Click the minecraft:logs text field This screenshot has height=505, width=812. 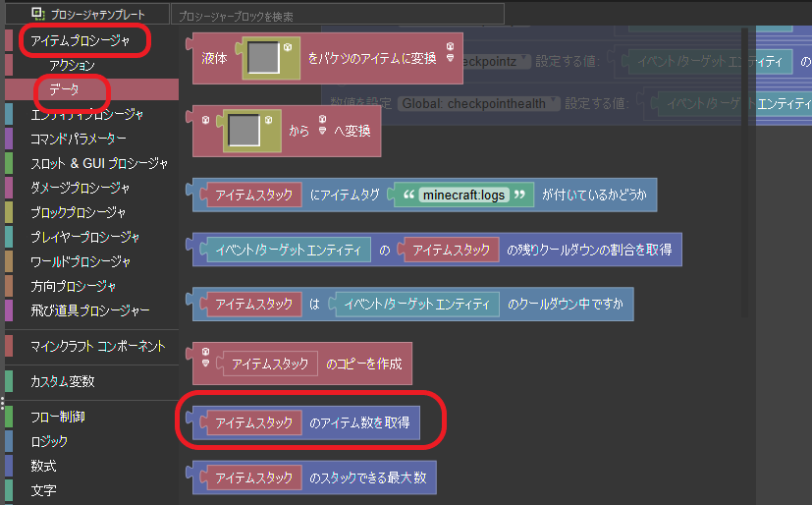point(463,195)
